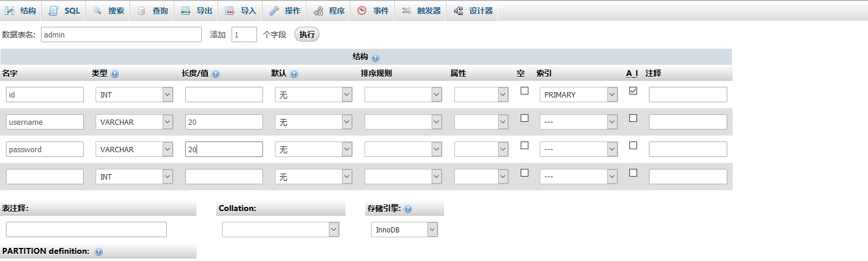Viewport: 868px width, 261px height.
Task: Open help icon beside 默认 column
Action: 294,74
